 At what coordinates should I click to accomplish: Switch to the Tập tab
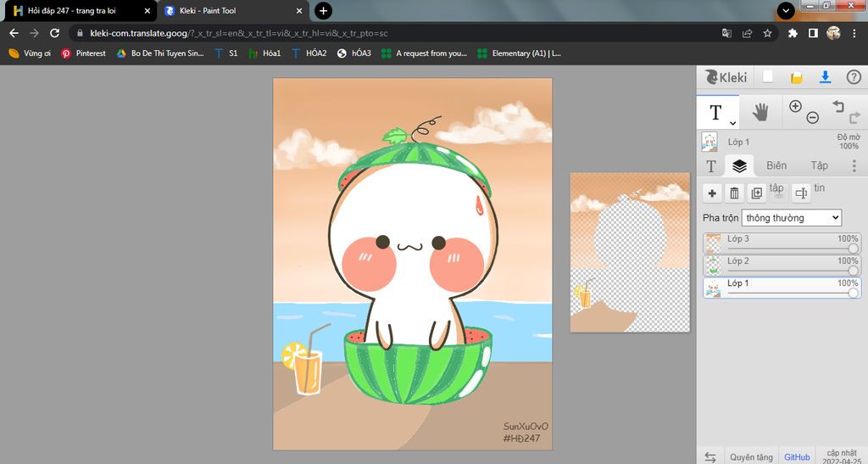click(819, 166)
